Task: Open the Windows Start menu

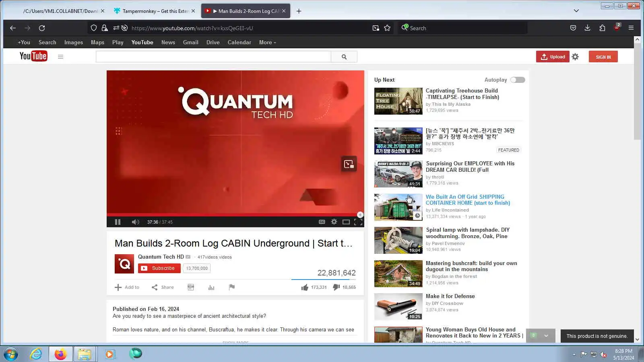Action: pos(11,354)
